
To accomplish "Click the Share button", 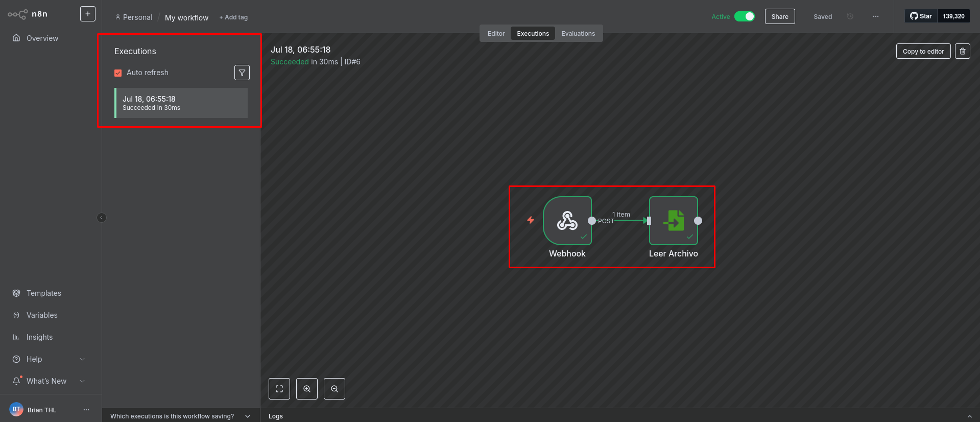I will pos(779,16).
